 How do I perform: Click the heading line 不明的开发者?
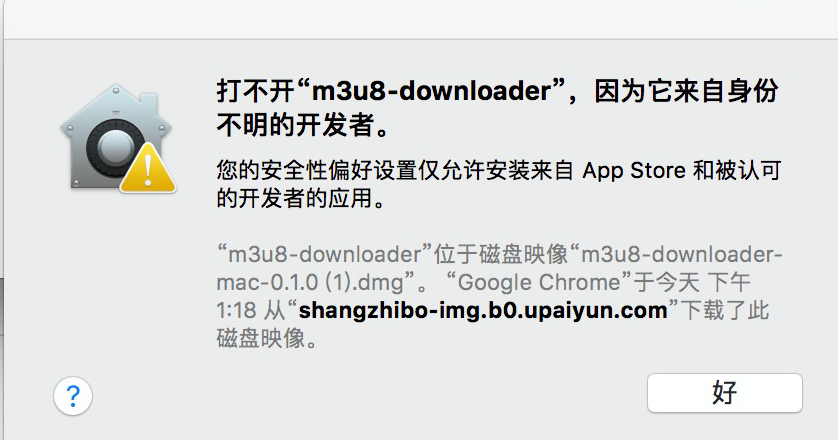(x=302, y=125)
